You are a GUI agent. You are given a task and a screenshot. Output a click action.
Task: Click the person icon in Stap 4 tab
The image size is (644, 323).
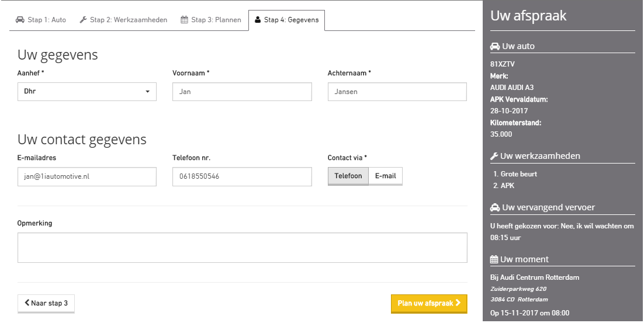click(x=258, y=20)
